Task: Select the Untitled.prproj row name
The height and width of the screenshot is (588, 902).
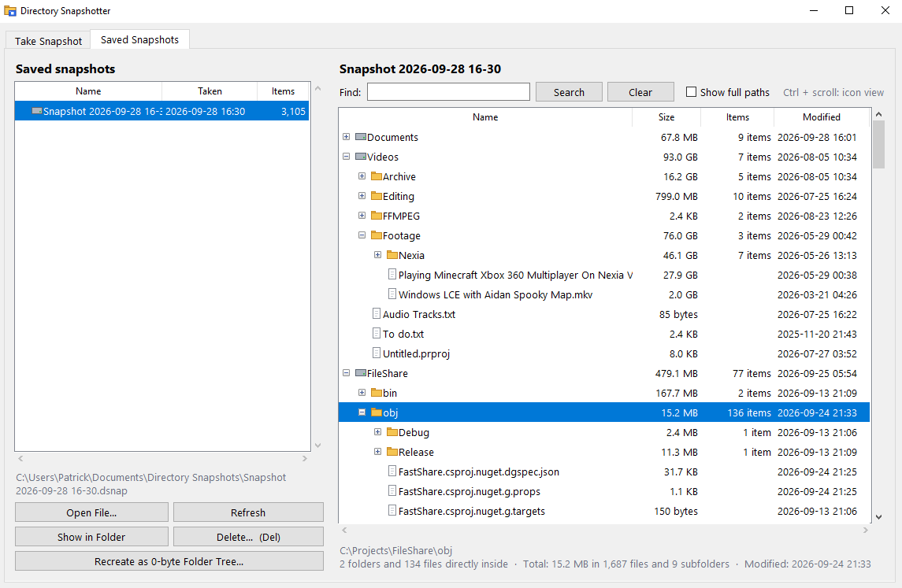Action: [x=416, y=353]
